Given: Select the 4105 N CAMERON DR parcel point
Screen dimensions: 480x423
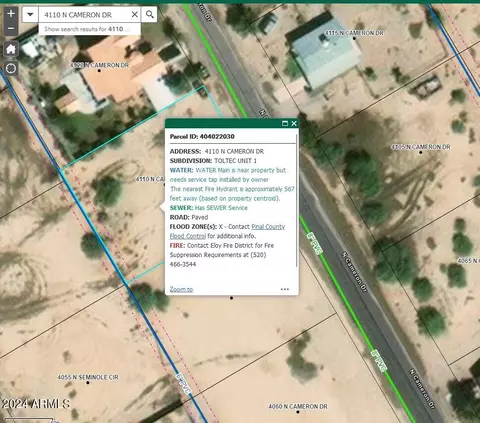Looking at the screenshot, I should 420,152.
